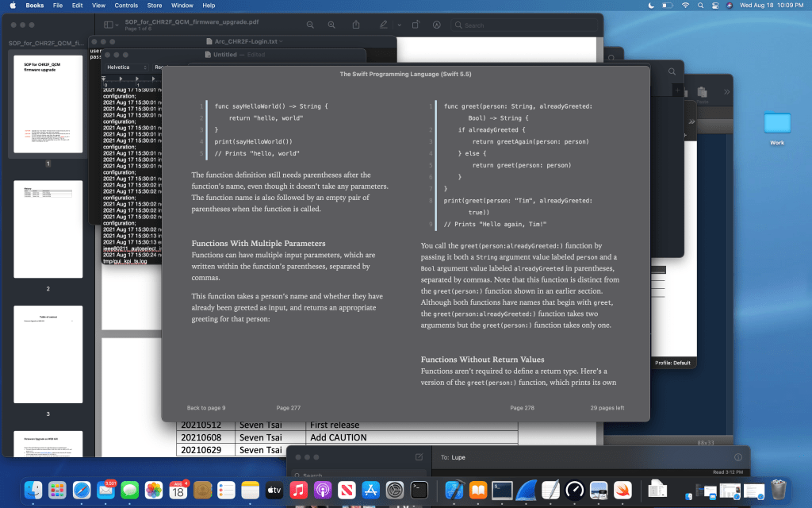Click the Rotate icon in Preview toolbar
812x508 pixels.
click(417, 25)
